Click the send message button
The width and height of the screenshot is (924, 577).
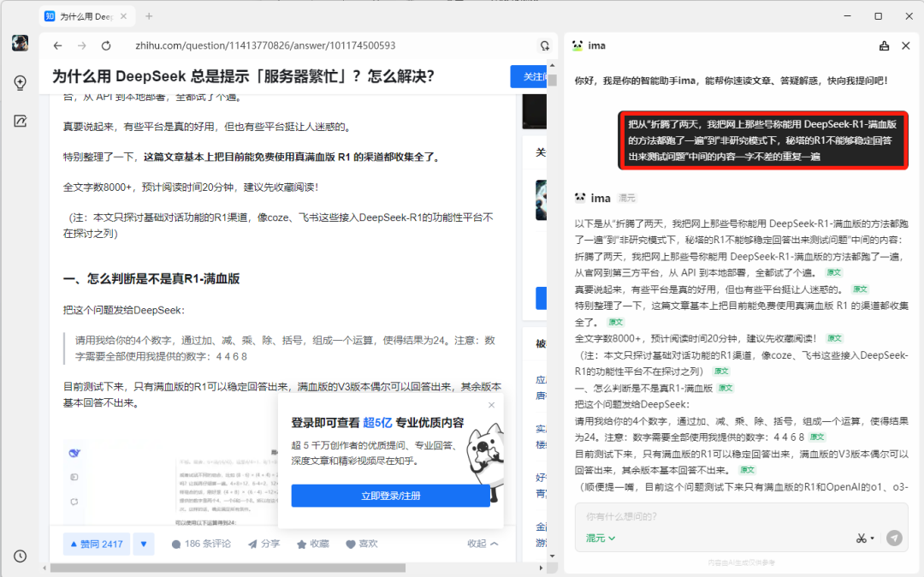[x=894, y=538]
